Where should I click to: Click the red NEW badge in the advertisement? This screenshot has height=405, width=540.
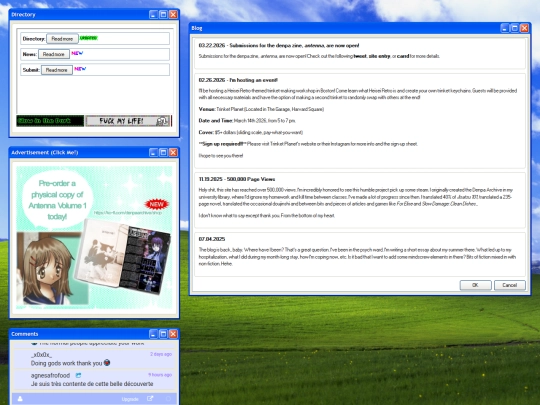tap(157, 204)
